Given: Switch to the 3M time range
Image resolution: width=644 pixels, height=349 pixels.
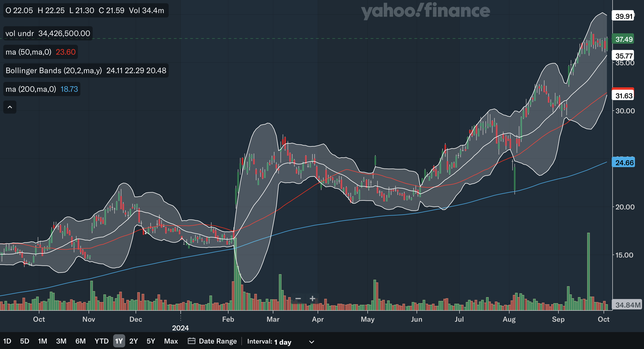Looking at the screenshot, I should click(61, 341).
